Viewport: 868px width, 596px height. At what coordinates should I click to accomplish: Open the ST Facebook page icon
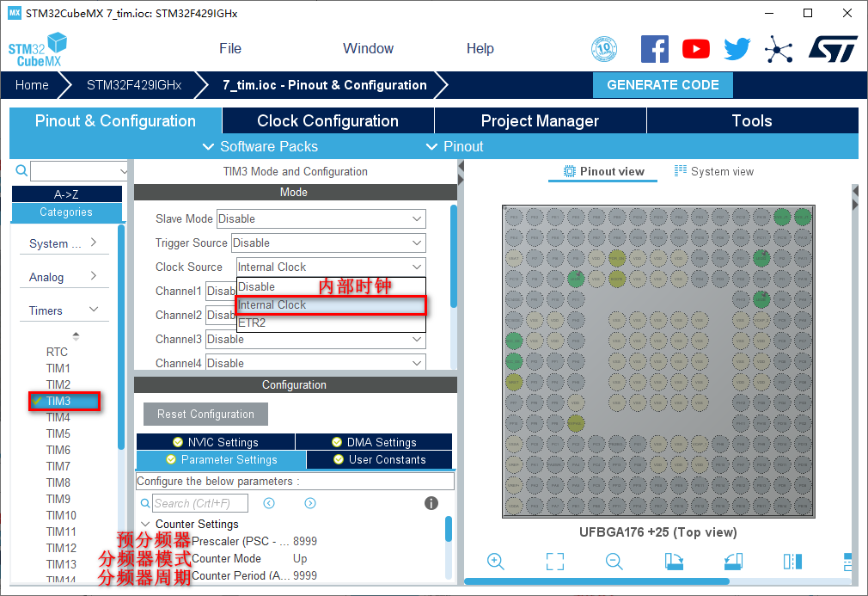[x=655, y=49]
